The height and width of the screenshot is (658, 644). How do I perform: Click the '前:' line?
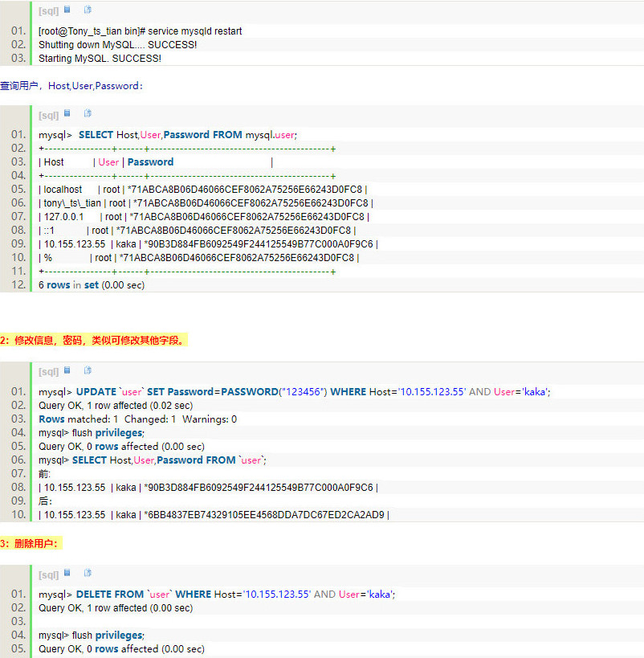pos(44,474)
